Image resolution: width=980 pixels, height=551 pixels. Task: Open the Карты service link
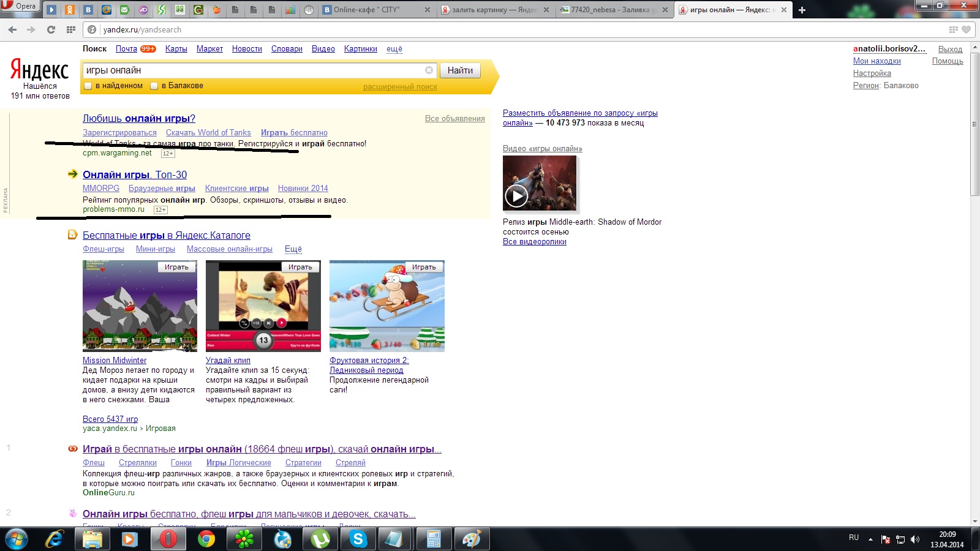point(176,49)
